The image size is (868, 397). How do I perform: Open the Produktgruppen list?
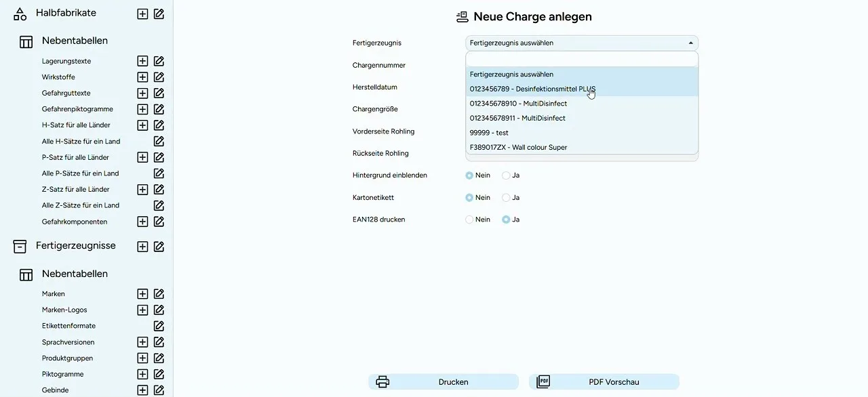68,358
